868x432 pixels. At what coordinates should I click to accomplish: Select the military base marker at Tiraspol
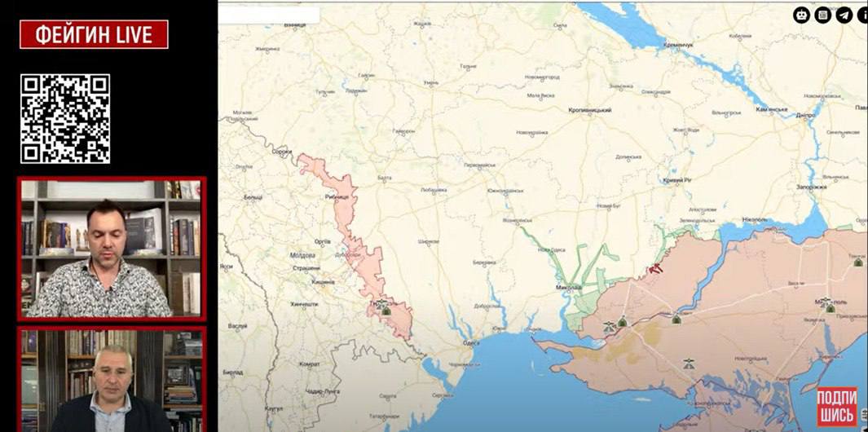pos(386,310)
